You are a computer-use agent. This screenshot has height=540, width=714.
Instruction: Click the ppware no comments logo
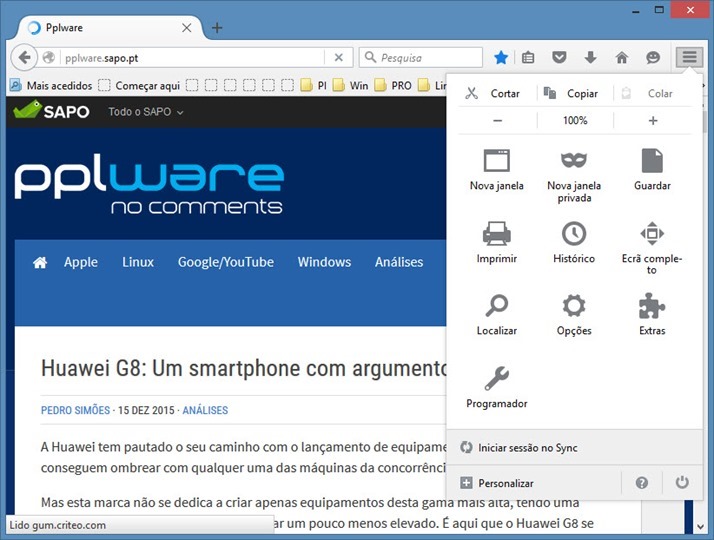pos(148,183)
